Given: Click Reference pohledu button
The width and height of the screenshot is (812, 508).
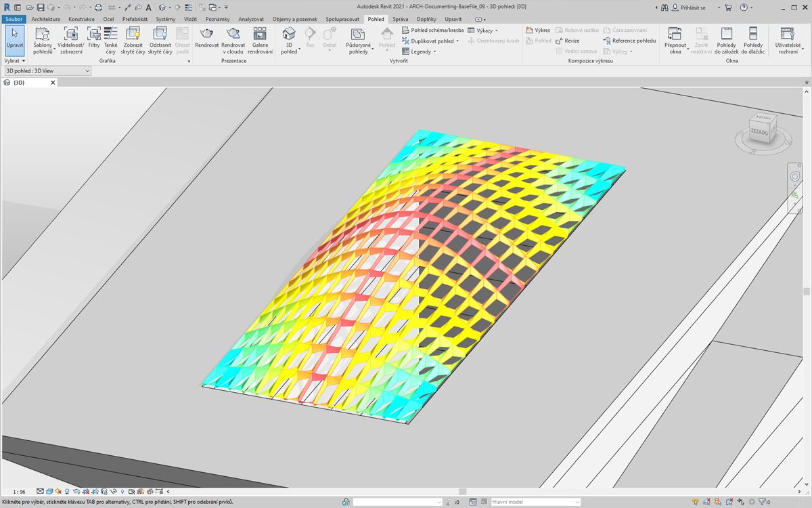Looking at the screenshot, I should point(629,41).
